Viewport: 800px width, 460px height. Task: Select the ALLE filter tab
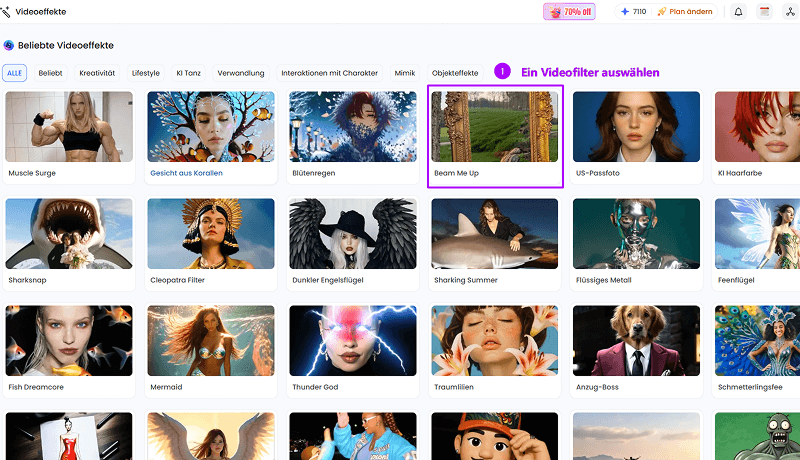pyautogui.click(x=15, y=73)
